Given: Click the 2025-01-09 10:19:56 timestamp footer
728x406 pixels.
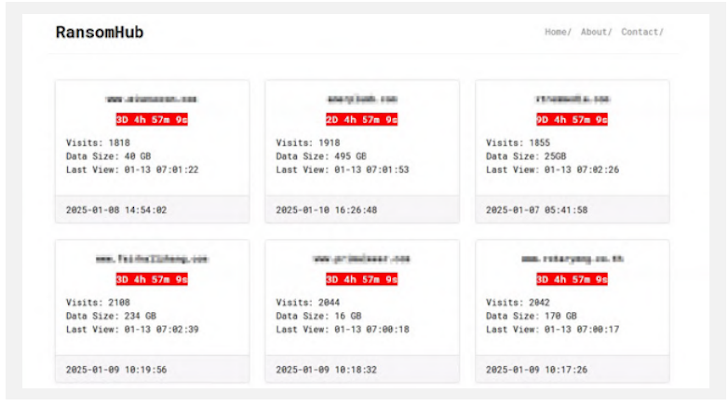Looking at the screenshot, I should [116, 369].
